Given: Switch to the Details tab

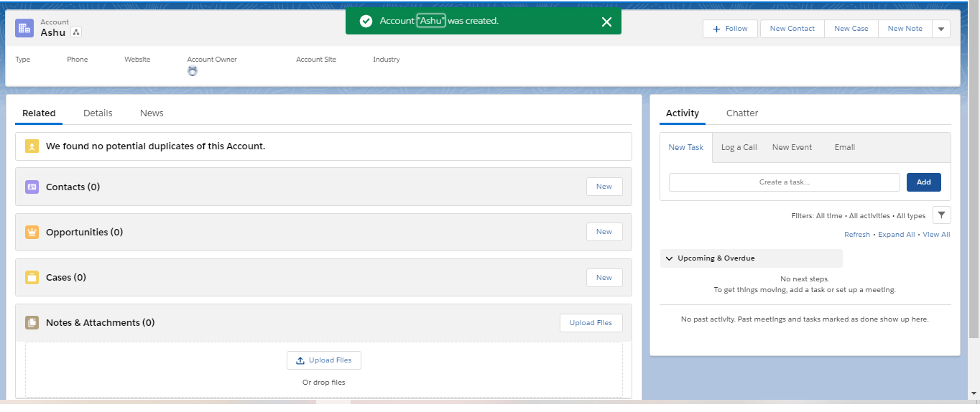Looking at the screenshot, I should (98, 113).
